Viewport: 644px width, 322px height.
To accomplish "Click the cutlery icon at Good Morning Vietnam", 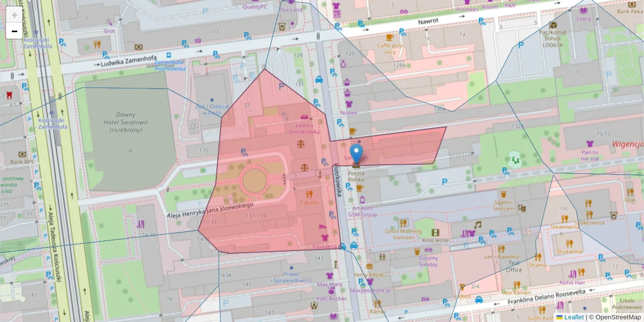I will [403, 222].
